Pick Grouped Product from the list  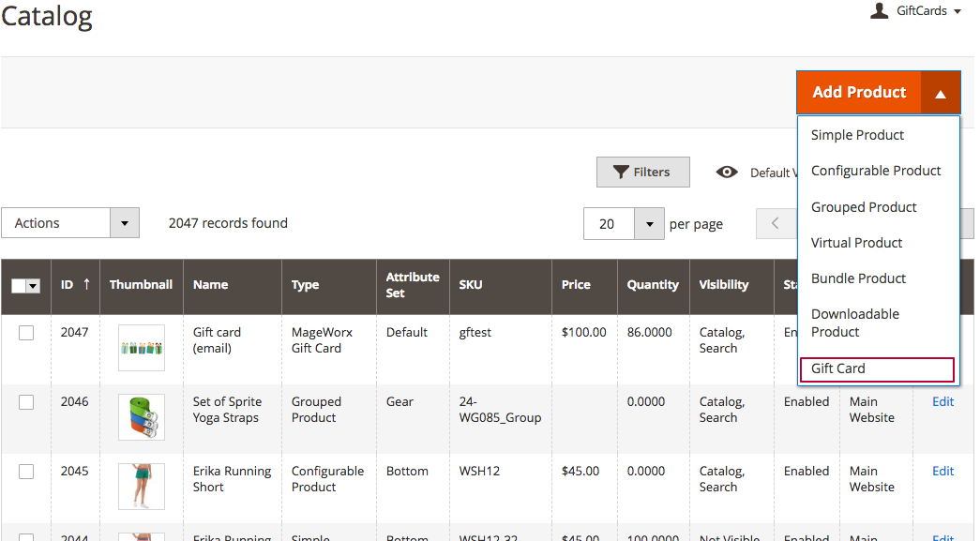[x=864, y=207]
